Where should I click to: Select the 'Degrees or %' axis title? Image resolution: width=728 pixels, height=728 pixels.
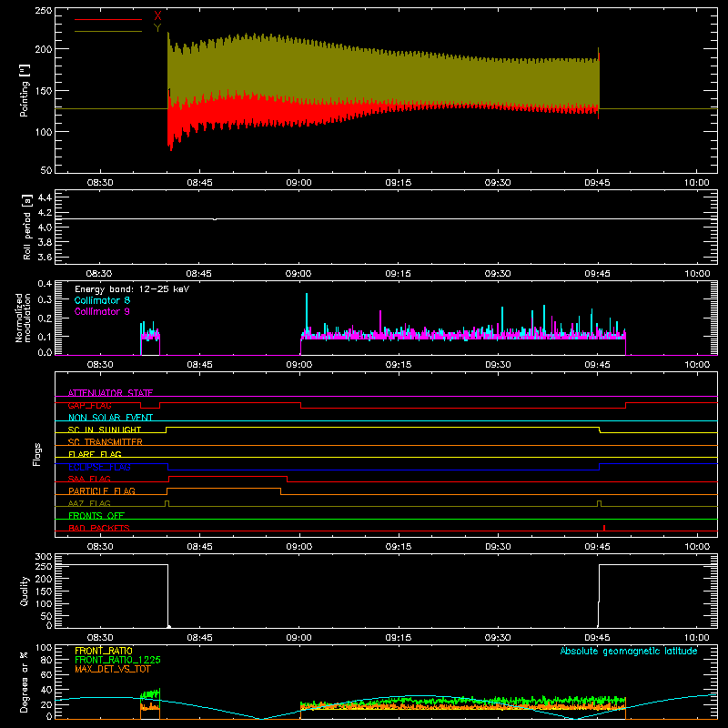pyautogui.click(x=24, y=682)
